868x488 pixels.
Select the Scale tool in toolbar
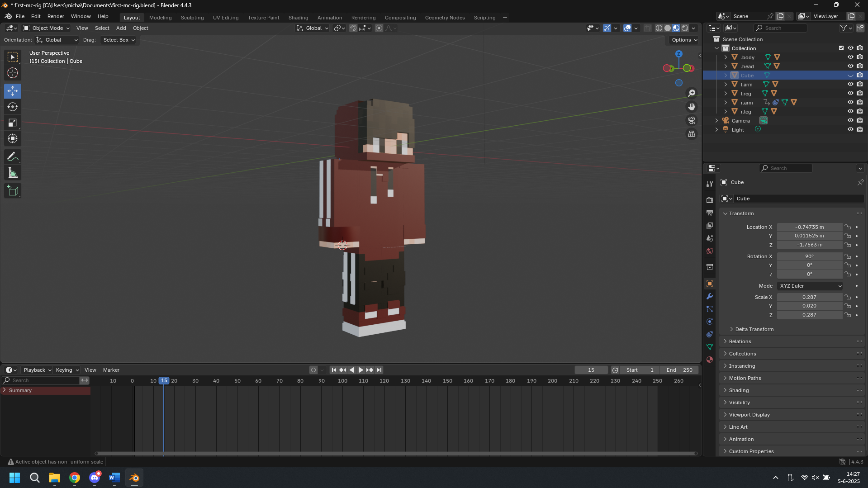point(13,123)
